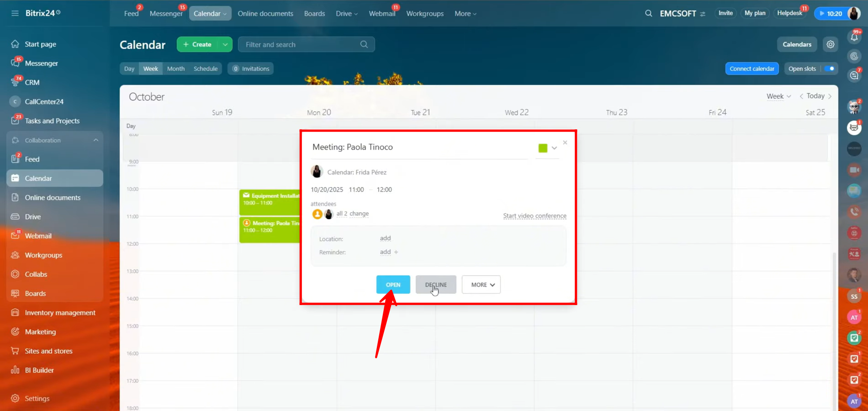Image resolution: width=868 pixels, height=411 pixels.
Task: Open CRM from the left sidebar
Action: pyautogui.click(x=32, y=82)
